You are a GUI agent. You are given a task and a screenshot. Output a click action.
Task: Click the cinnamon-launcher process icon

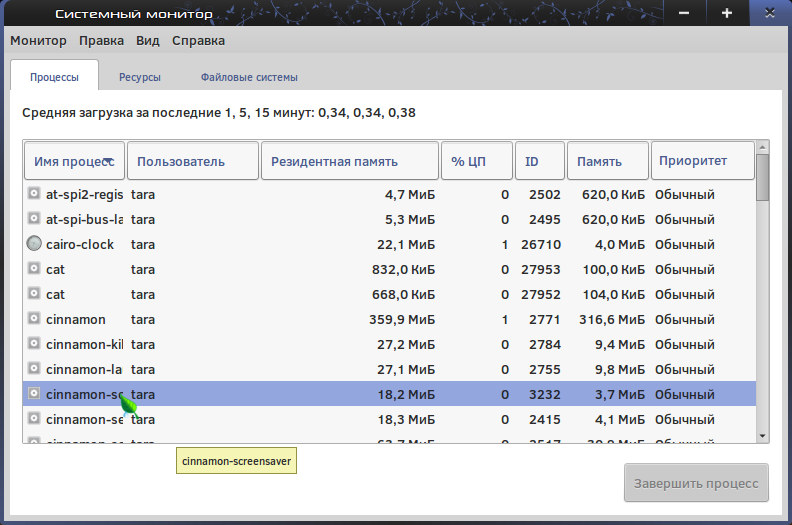tap(34, 369)
